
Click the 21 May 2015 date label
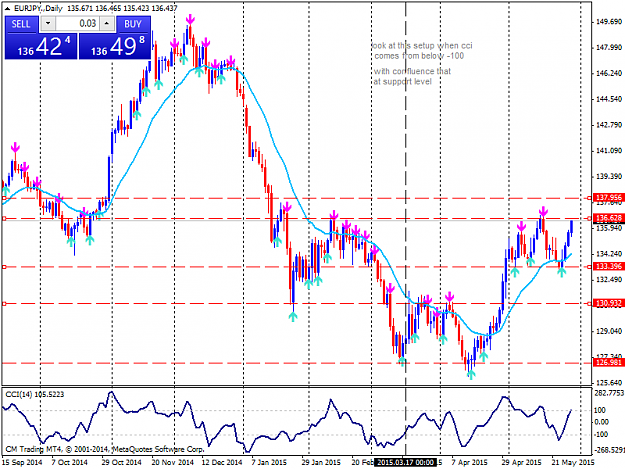click(x=573, y=462)
